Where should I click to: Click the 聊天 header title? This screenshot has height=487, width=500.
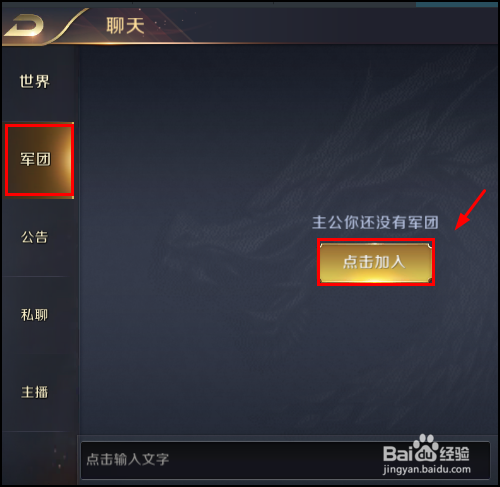point(125,26)
